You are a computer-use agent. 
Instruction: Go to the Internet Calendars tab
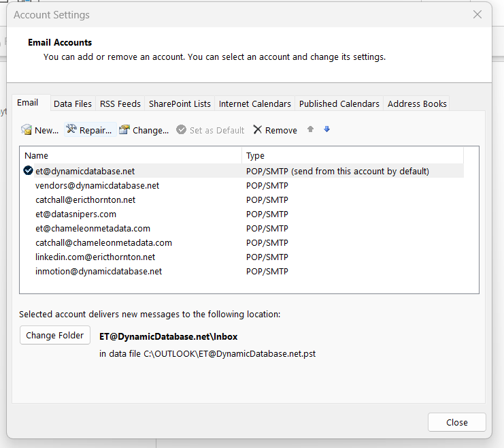point(254,103)
